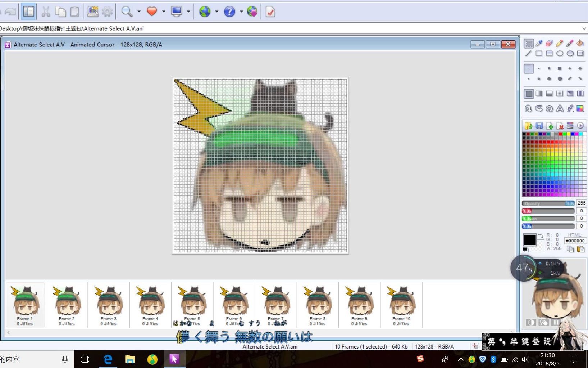Select the largest square brush shape
Viewport: 588px width, 368px height.
[x=560, y=68]
